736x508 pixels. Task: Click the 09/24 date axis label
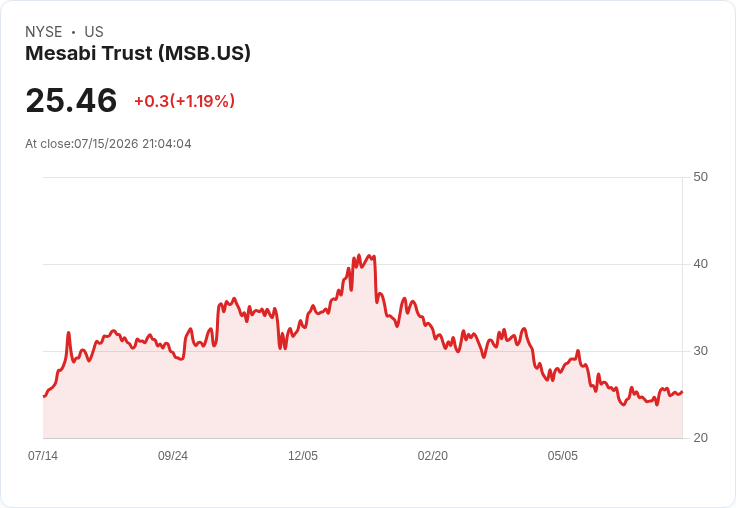click(x=173, y=455)
